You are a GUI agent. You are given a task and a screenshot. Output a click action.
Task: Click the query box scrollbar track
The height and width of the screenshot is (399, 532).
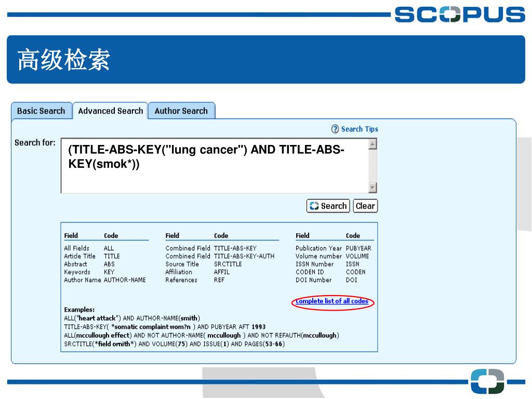pyautogui.click(x=373, y=166)
